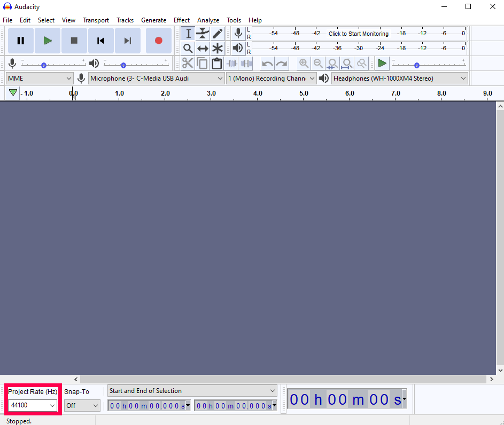The width and height of the screenshot is (504, 425).
Task: Open selection end time format arrow
Action: (x=275, y=405)
